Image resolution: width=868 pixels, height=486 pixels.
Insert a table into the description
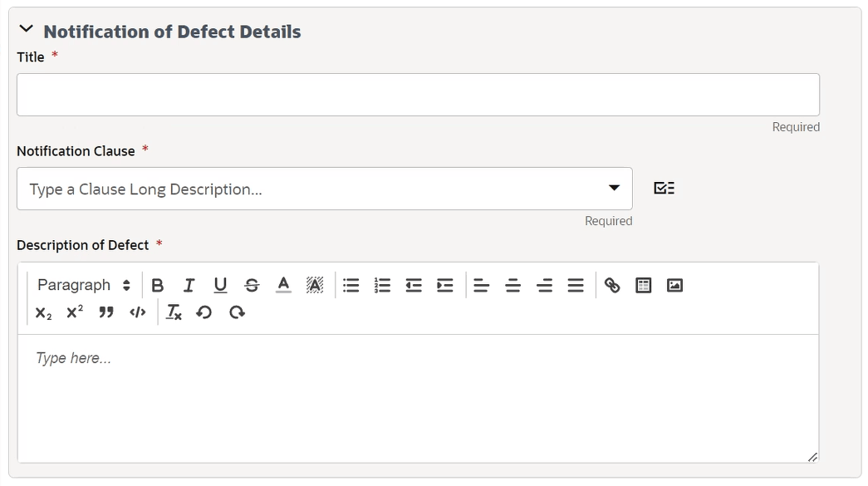(x=643, y=285)
